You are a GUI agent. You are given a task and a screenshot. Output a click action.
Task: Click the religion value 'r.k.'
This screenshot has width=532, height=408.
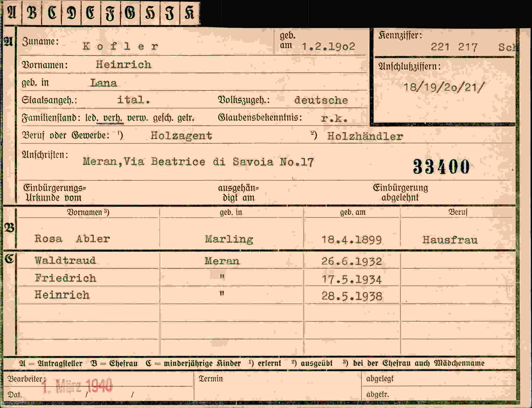[334, 119]
